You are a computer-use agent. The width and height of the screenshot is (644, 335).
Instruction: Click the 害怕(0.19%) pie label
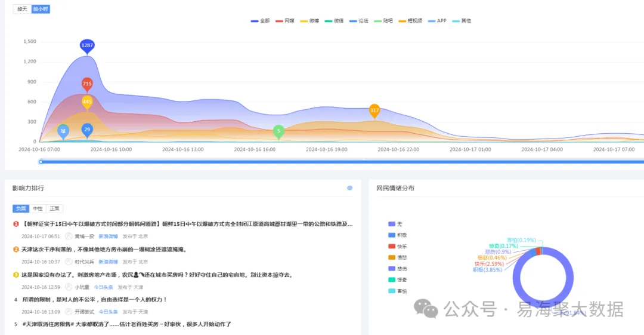point(521,240)
